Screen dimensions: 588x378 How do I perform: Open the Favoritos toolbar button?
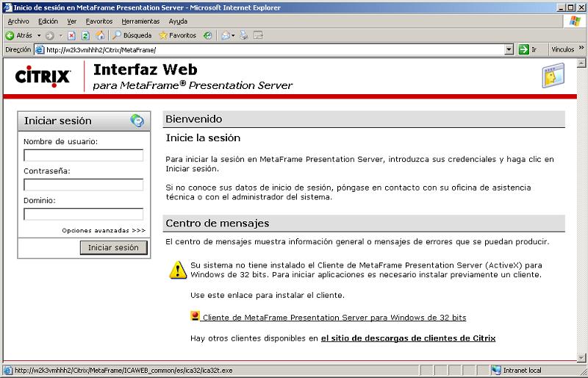[177, 35]
